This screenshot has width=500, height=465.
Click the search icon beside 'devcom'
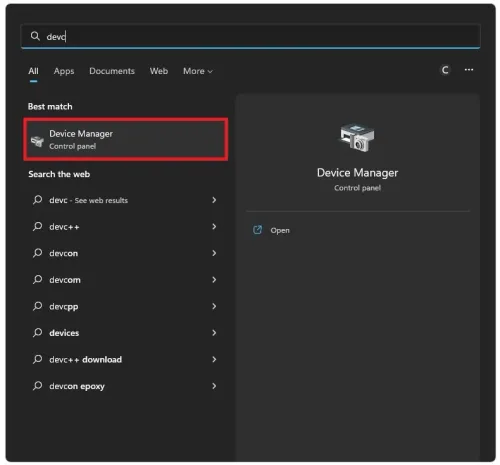(x=37, y=279)
